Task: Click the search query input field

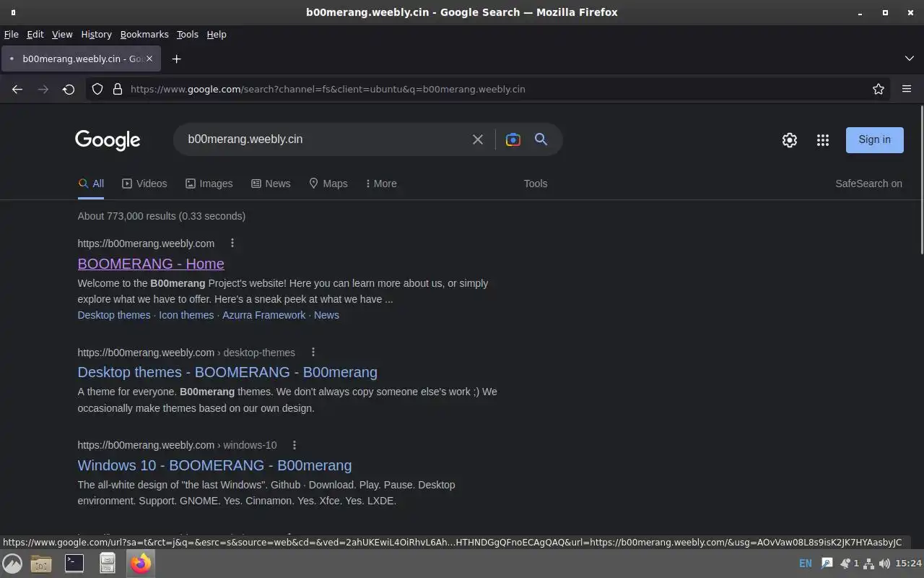Action: click(x=325, y=139)
